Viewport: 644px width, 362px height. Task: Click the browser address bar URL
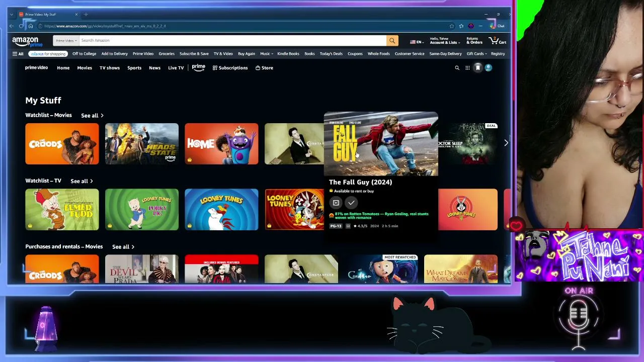[x=105, y=26]
